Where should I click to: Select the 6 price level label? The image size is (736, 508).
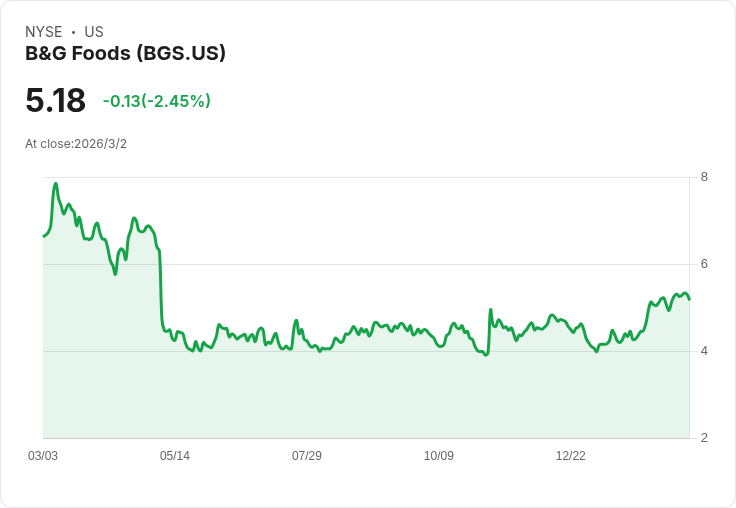pos(705,265)
